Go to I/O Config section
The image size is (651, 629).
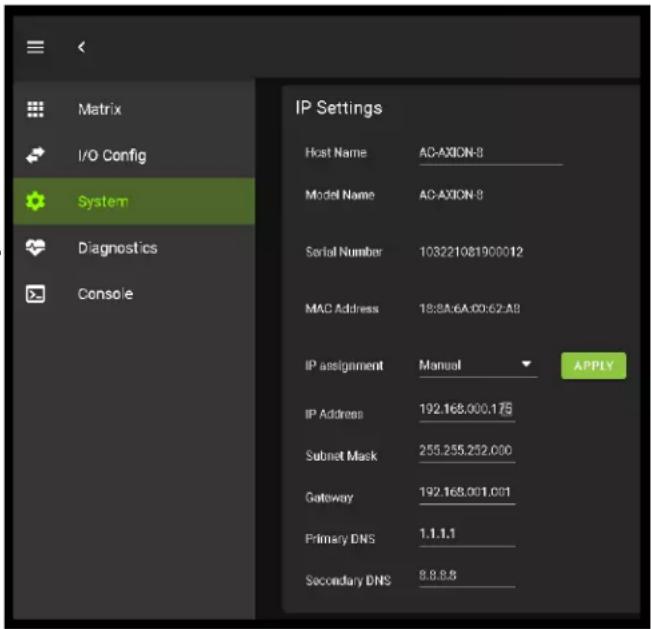coord(134,155)
